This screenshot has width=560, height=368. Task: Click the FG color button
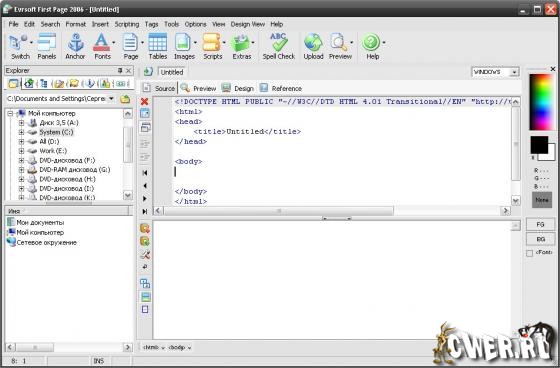[540, 224]
